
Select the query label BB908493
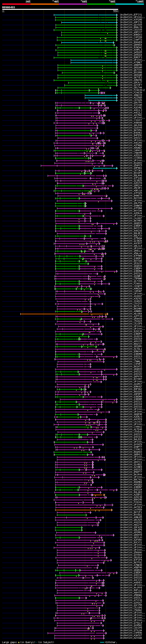pos(8,7)
